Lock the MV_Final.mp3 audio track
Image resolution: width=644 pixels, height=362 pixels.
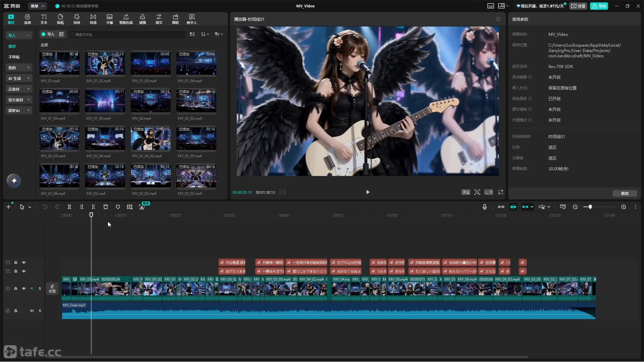click(16, 311)
